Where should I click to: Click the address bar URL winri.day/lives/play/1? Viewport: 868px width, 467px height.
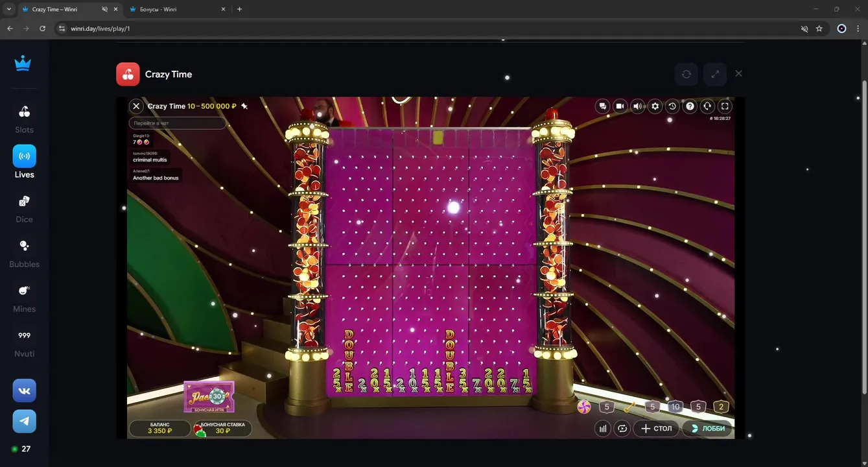tap(100, 29)
